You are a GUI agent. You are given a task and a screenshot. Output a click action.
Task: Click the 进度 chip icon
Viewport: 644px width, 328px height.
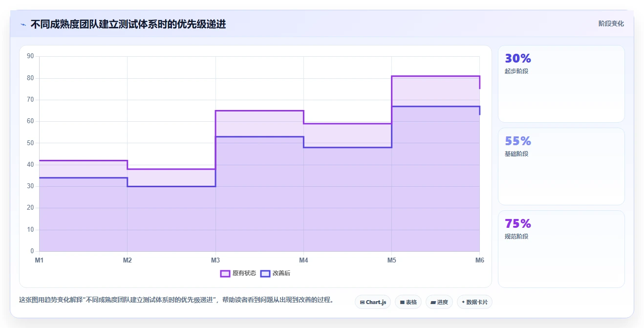[433, 303]
